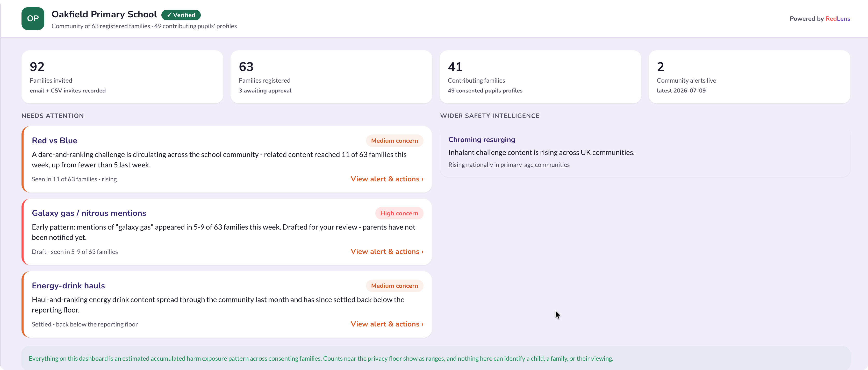Viewport: 868px width, 370px height.
Task: Click the NEEDS ATTENTION section heading
Action: (53, 116)
